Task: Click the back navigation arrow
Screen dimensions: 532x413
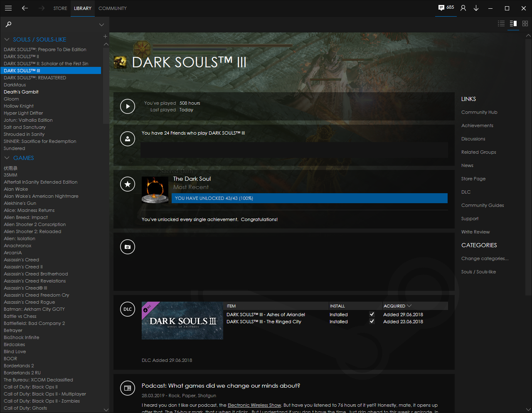Action: (x=25, y=8)
